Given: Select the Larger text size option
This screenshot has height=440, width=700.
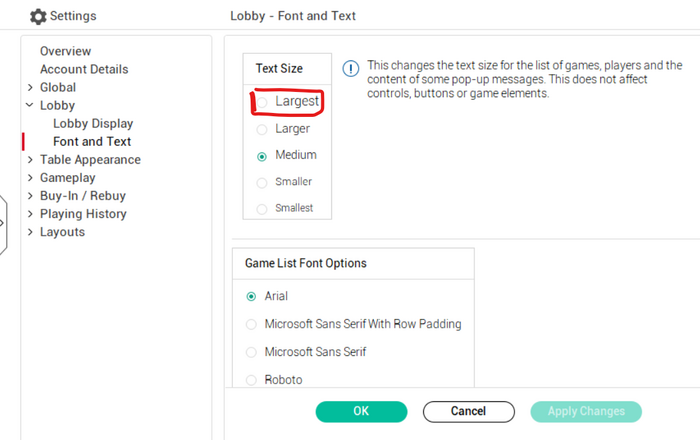Looking at the screenshot, I should (263, 129).
